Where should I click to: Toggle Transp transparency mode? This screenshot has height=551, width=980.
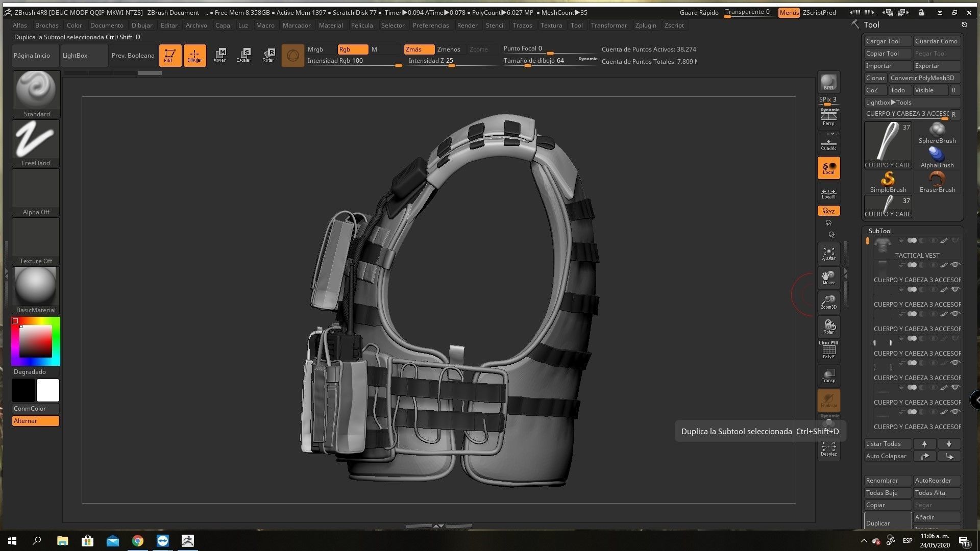pos(828,376)
